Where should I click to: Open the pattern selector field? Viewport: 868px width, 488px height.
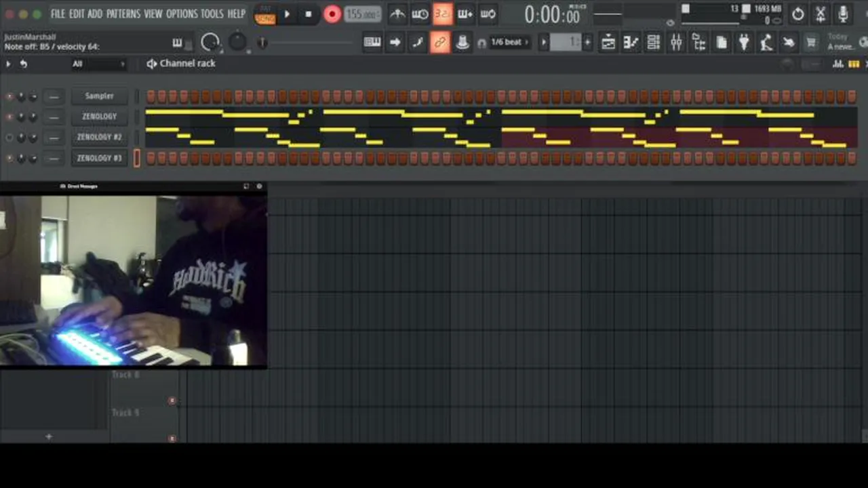pos(566,43)
